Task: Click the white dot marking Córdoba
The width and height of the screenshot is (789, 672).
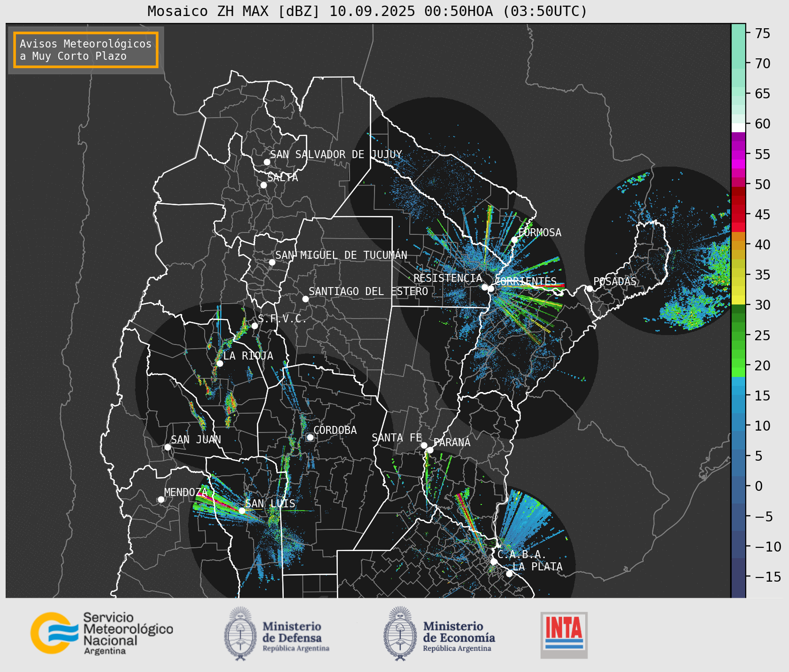Action: 310,437
